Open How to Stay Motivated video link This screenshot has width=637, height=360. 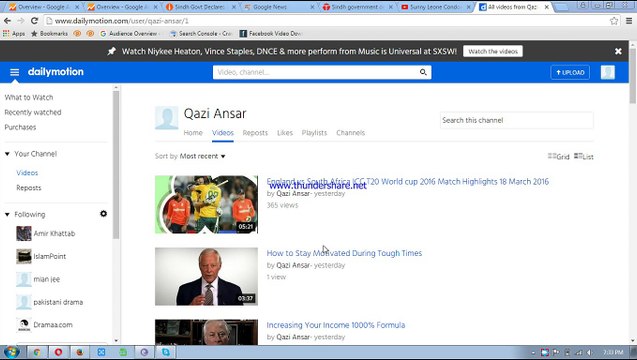(344, 253)
